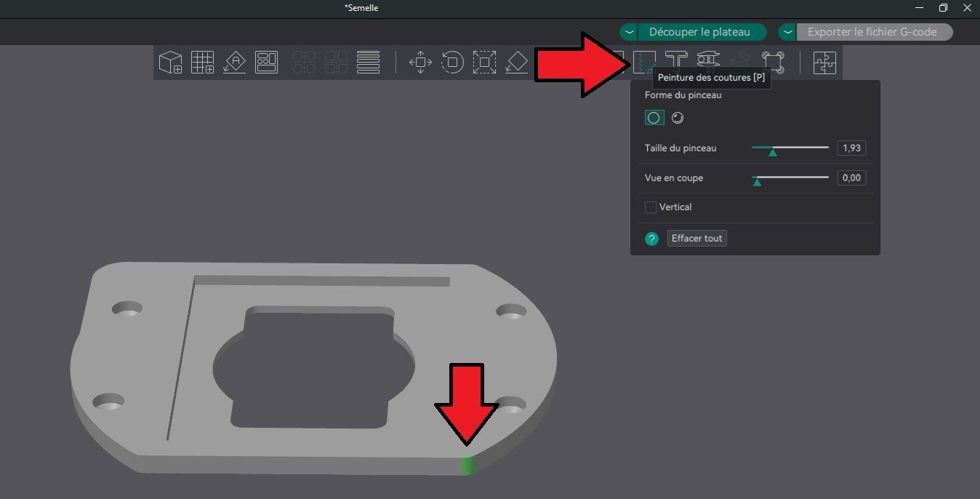Click the section view value field 0,00

(851, 178)
